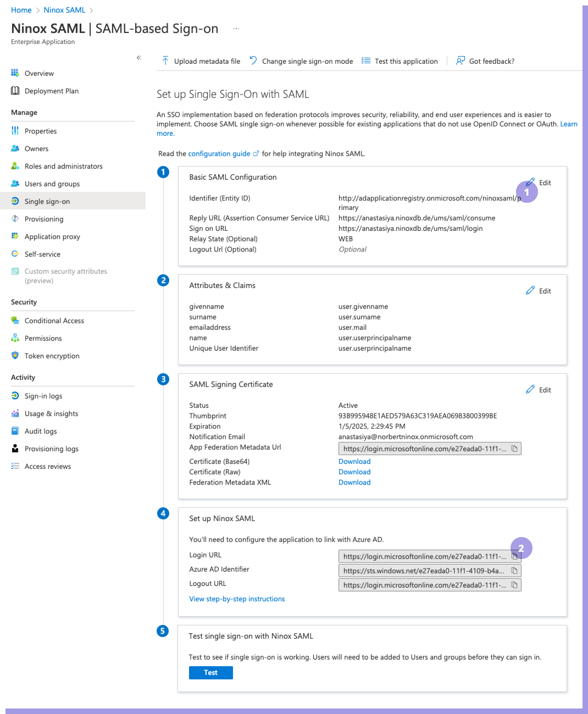Click the Audit logs icon
Screen dimensions: 588x714
(15, 430)
